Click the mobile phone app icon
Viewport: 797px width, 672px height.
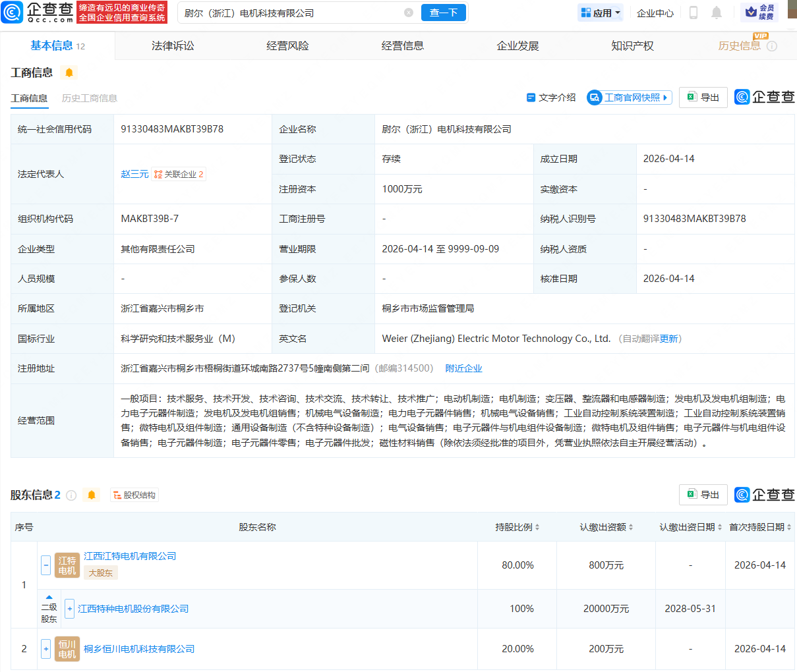point(693,13)
